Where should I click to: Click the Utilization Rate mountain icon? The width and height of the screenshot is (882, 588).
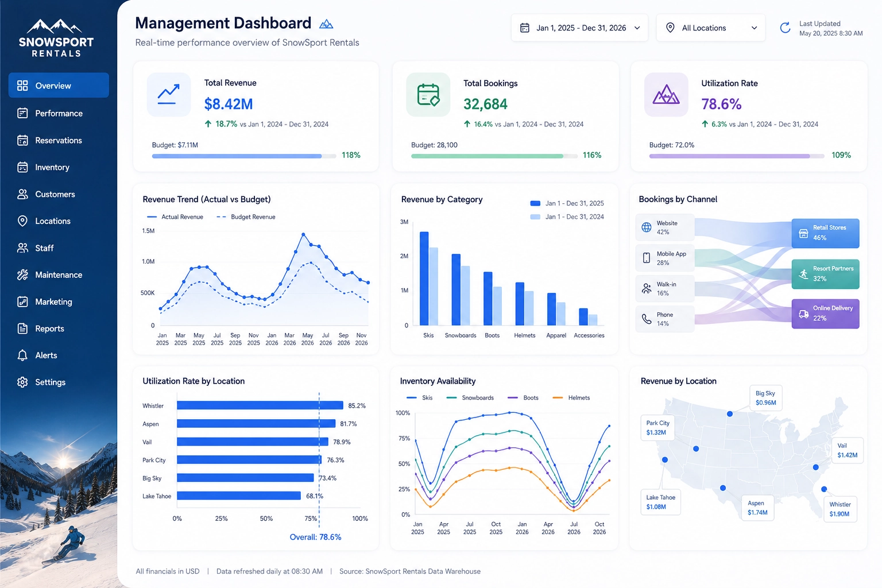coord(666,95)
